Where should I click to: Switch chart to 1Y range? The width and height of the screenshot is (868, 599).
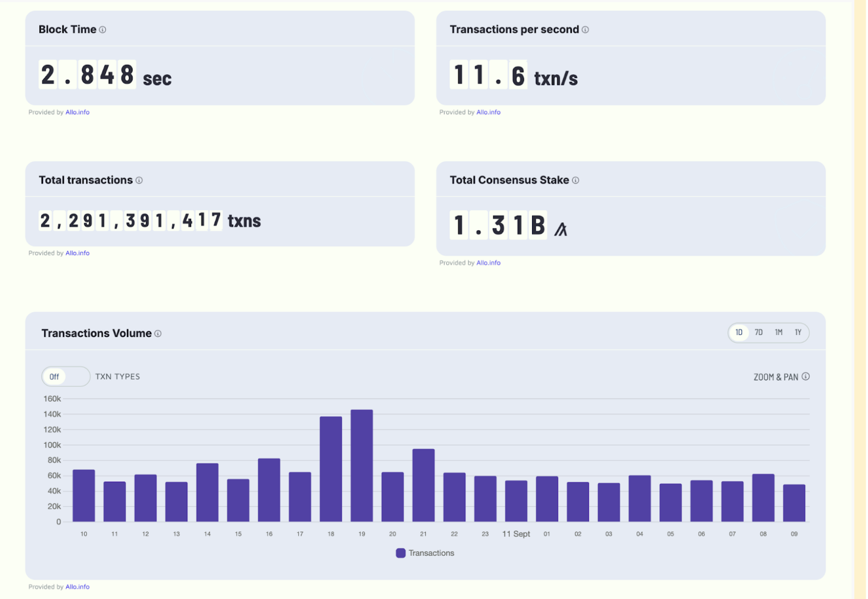pos(799,333)
